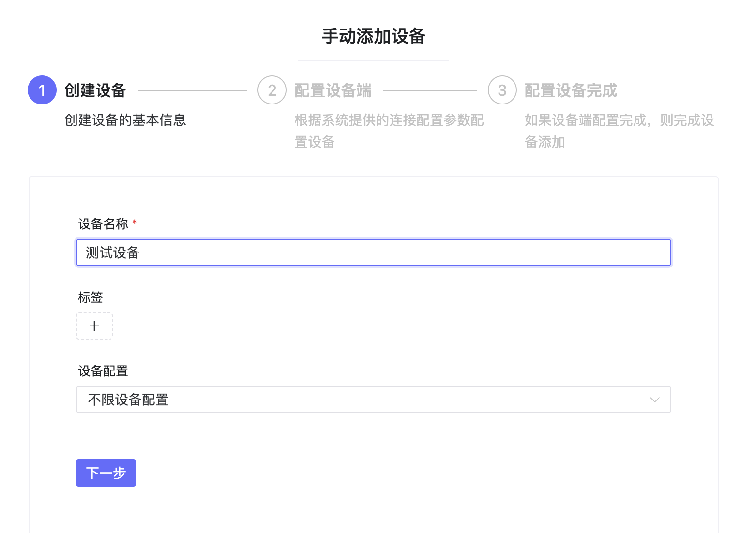Click the 创建设备的基本信息 description text
Viewport: 756px width, 533px height.
pos(125,120)
